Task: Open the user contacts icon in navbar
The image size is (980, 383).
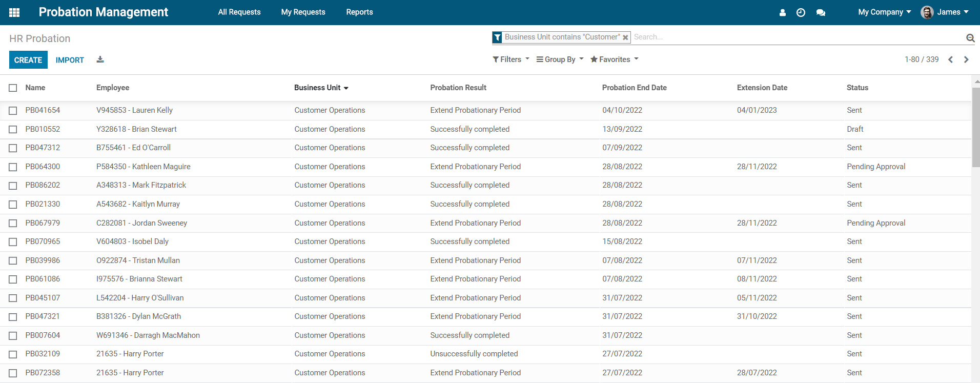Action: [782, 12]
